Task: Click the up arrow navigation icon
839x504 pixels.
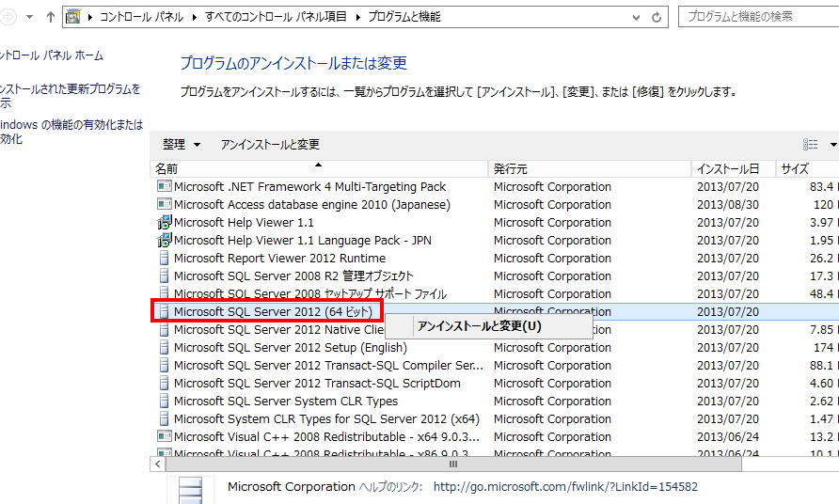Action: (x=50, y=17)
